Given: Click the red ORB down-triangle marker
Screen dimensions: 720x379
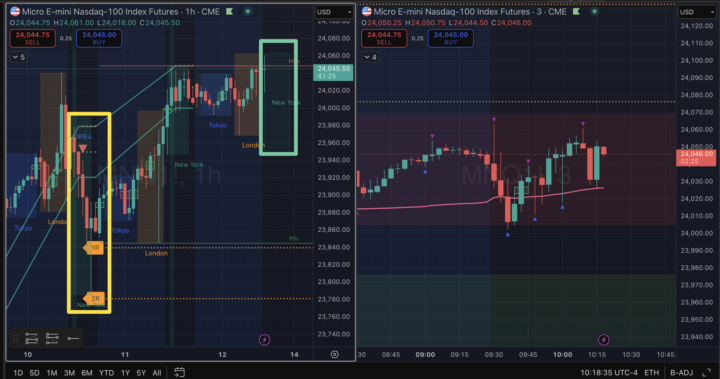Looking at the screenshot, I should [x=83, y=148].
